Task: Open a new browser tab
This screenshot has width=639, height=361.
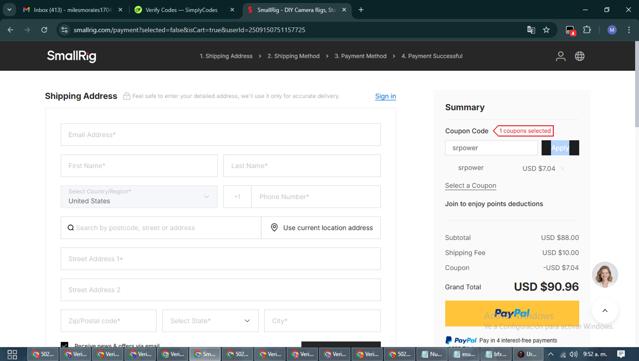Action: 361,10
